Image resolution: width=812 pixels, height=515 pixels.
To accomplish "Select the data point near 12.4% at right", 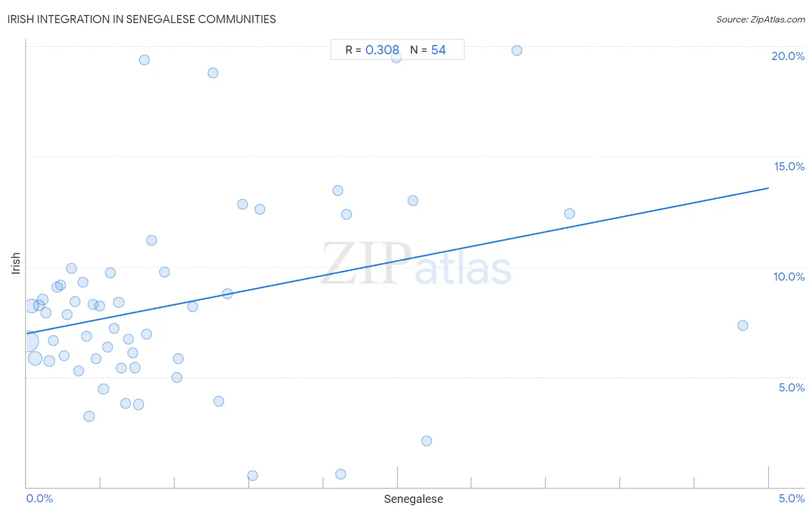I will click(x=569, y=214).
